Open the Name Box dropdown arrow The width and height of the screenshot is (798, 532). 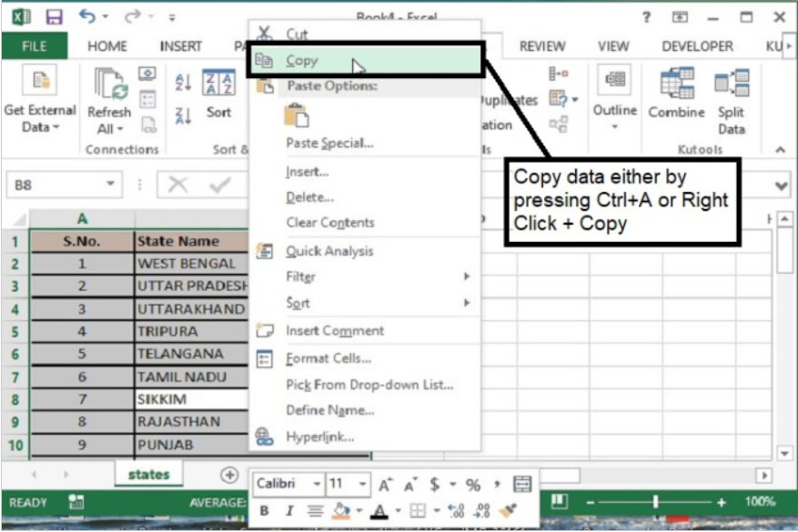[110, 184]
